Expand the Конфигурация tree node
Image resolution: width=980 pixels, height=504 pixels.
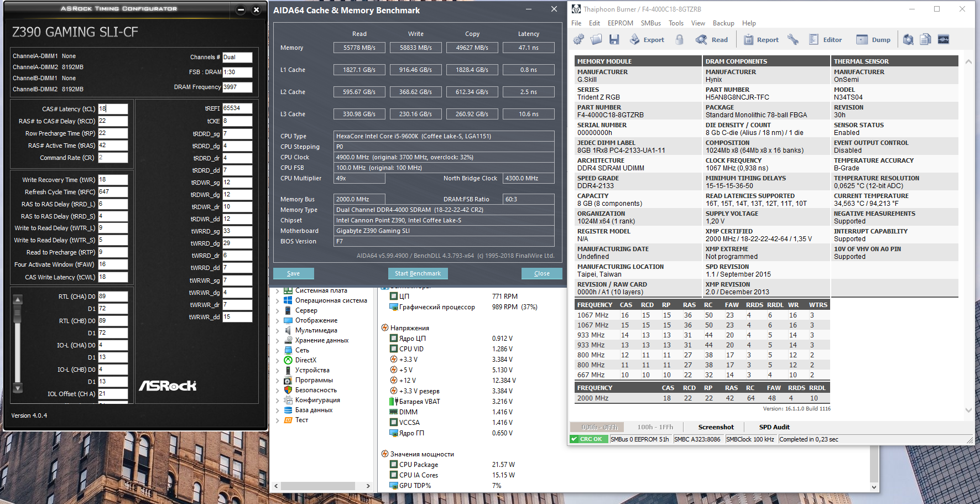(x=277, y=400)
